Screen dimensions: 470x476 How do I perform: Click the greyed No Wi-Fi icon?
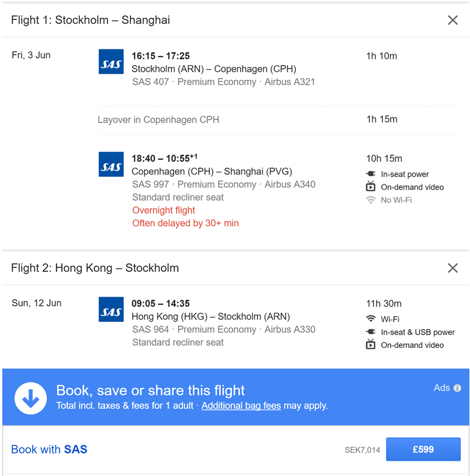(x=371, y=200)
